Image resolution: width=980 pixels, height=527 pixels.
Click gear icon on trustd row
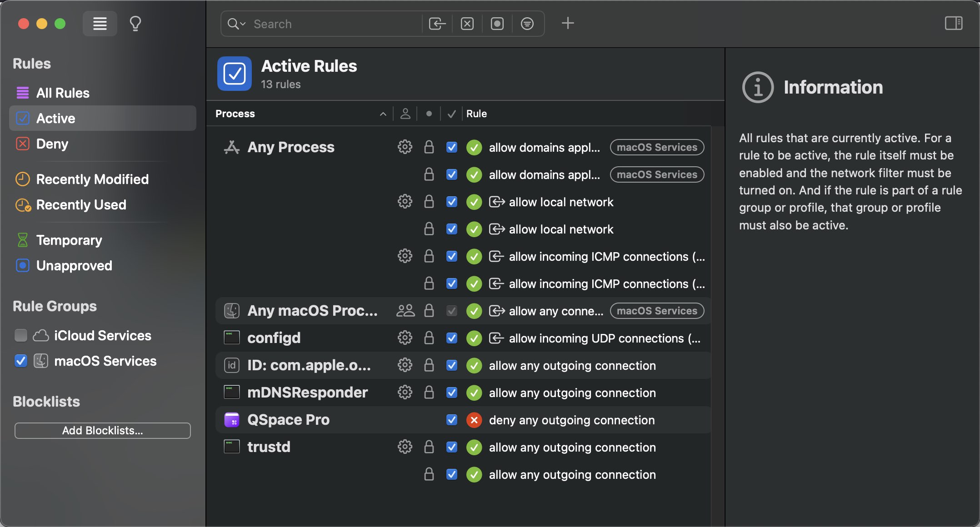tap(405, 447)
